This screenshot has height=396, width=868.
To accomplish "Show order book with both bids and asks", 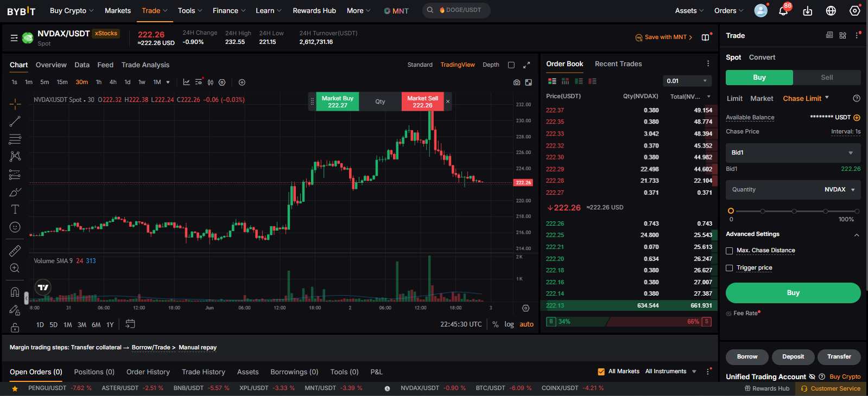I will click(552, 81).
